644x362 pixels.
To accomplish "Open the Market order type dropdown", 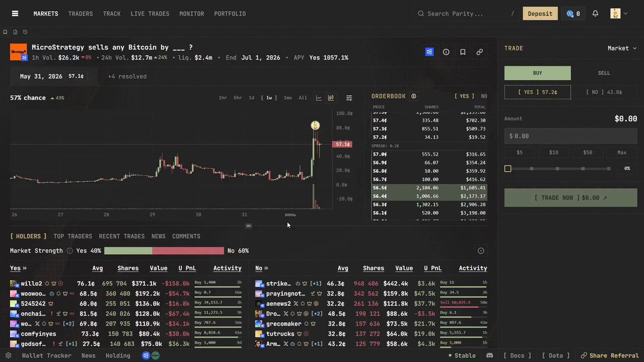I will [x=622, y=48].
